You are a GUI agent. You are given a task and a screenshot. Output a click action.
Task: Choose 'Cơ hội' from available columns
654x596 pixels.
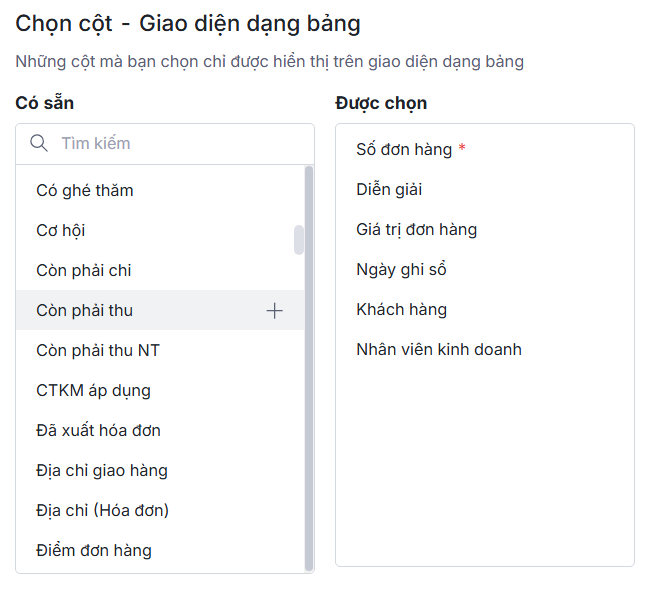(61, 230)
